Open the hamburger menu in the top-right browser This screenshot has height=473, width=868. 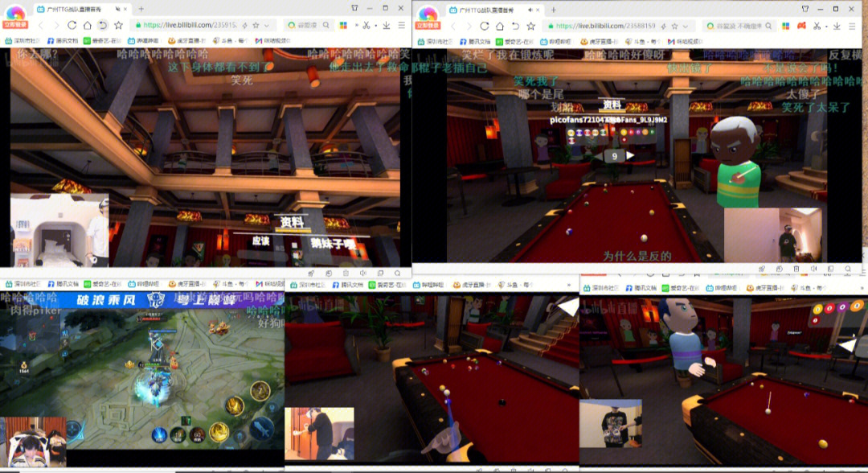(x=853, y=26)
